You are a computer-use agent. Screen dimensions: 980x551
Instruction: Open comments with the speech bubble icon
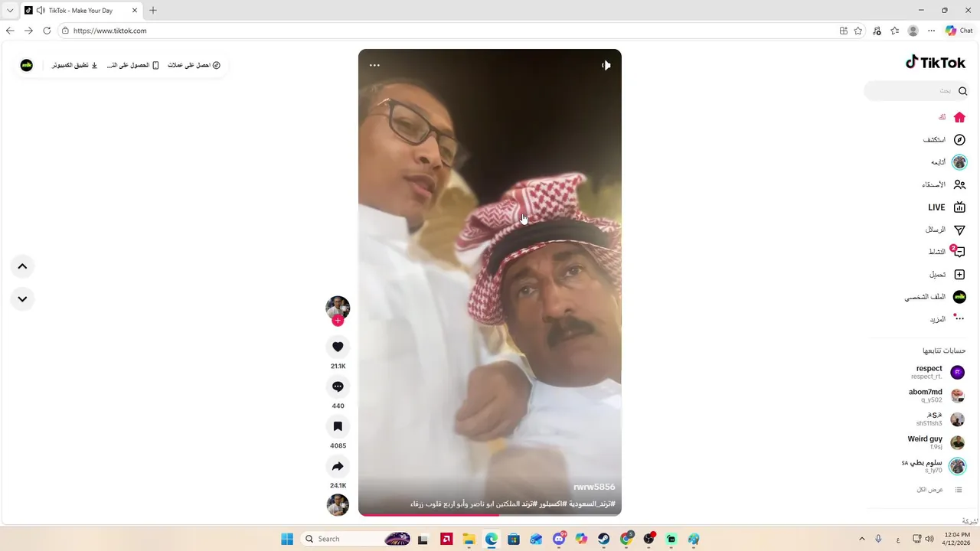(x=338, y=386)
